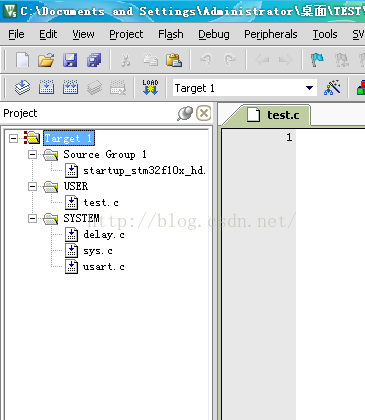Redo edit with redo arrow
This screenshot has height=420, width=365.
(230, 60)
